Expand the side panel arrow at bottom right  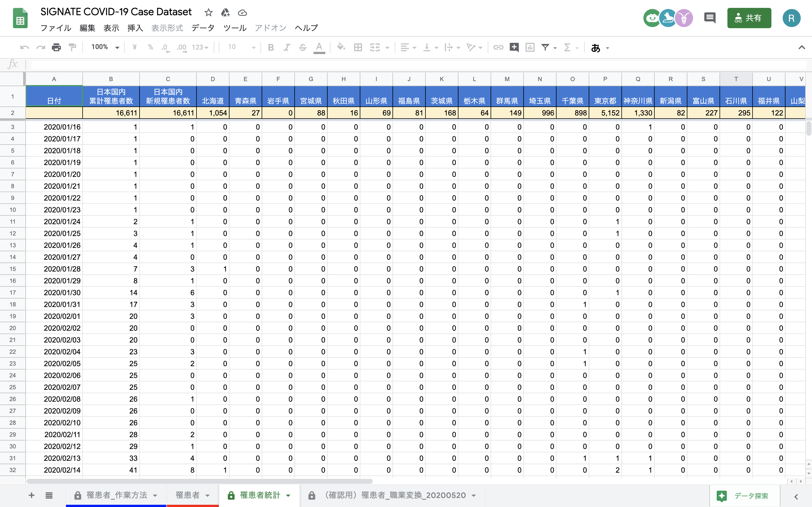pos(796,496)
